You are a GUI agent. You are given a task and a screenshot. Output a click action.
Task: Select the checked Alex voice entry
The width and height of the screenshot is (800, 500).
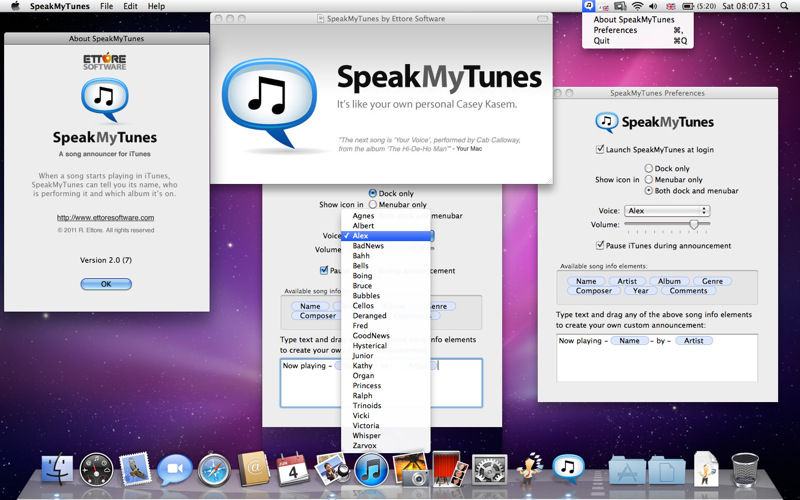(386, 236)
